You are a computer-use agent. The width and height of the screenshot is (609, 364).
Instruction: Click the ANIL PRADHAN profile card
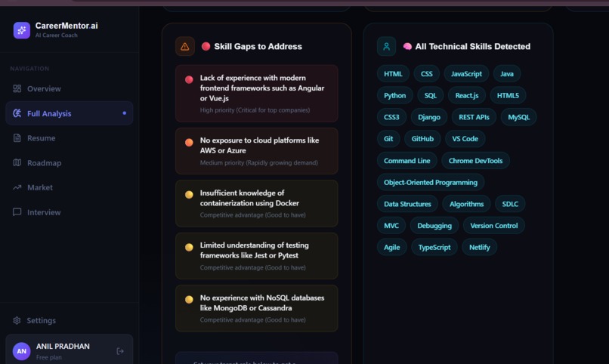click(x=69, y=350)
